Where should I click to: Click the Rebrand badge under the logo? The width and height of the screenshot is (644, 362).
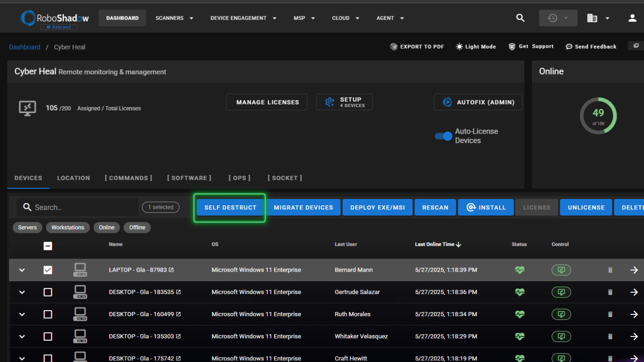pyautogui.click(x=59, y=27)
